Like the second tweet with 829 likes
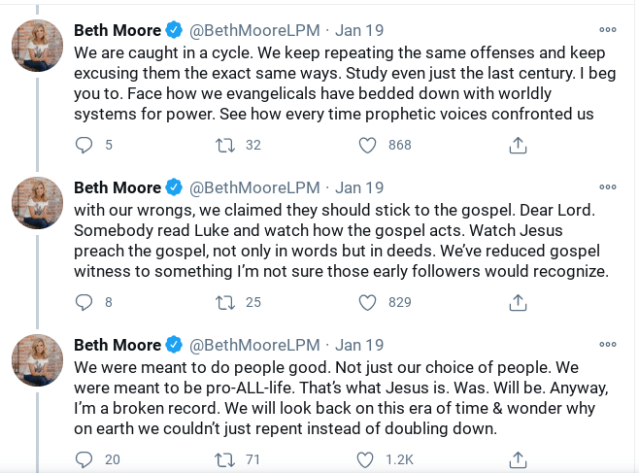Screen dimensions: 639x473 tap(368, 302)
